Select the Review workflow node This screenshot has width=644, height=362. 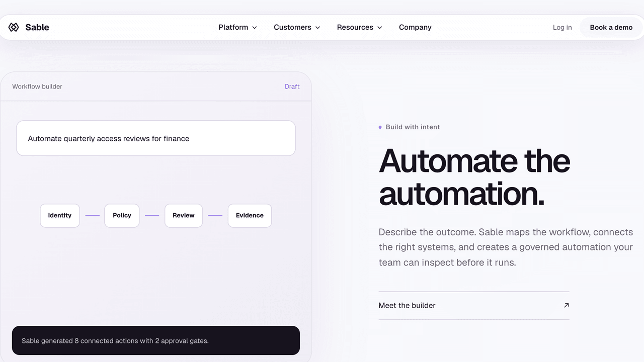(x=184, y=215)
